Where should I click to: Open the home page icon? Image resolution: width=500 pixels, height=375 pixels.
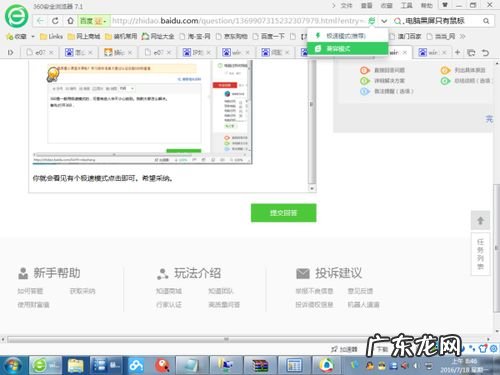(70, 21)
